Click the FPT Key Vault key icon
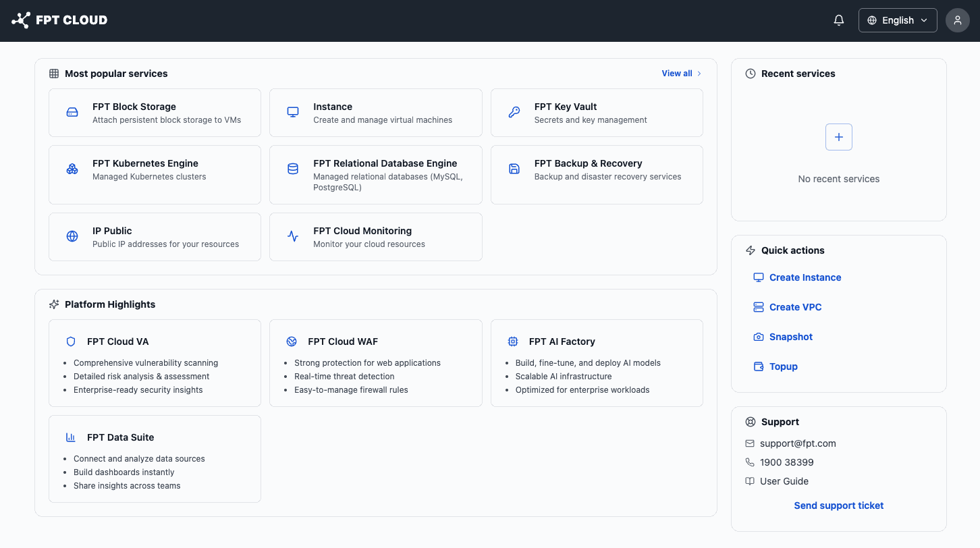The height and width of the screenshot is (548, 980). [514, 112]
